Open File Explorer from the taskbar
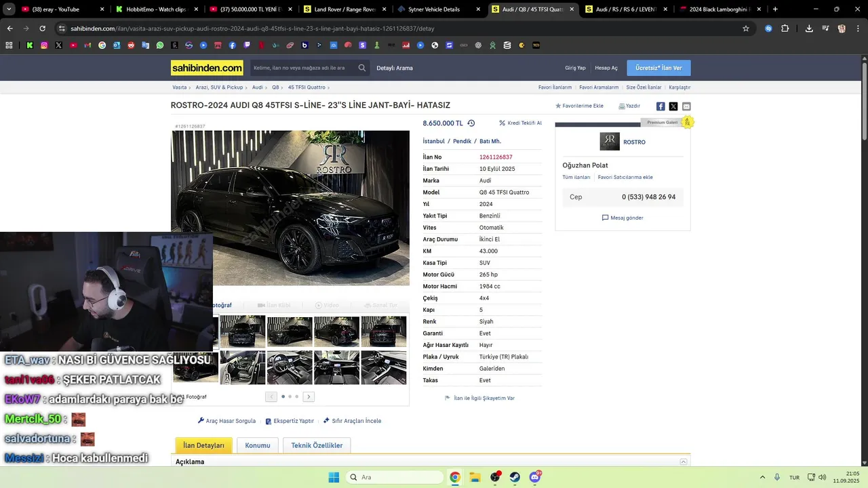868x488 pixels. [x=475, y=477]
